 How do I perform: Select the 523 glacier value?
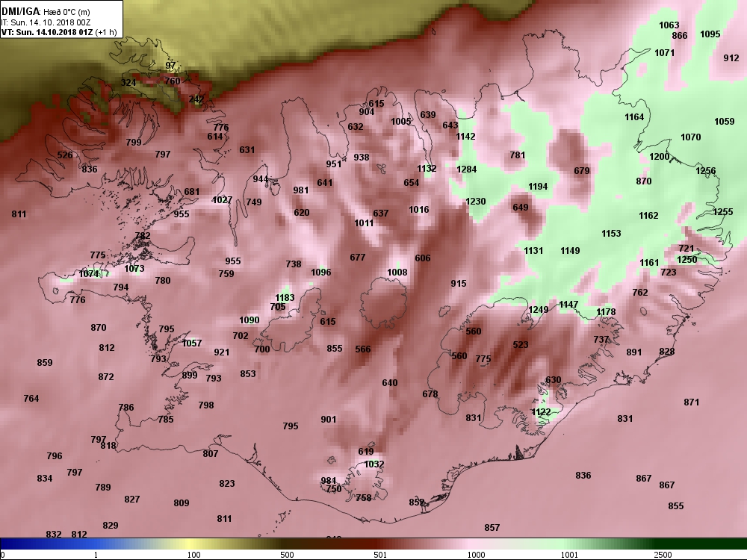pyautogui.click(x=520, y=344)
